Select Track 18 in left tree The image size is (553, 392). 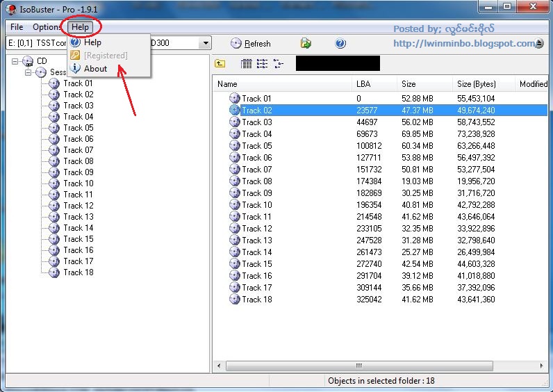(x=79, y=272)
